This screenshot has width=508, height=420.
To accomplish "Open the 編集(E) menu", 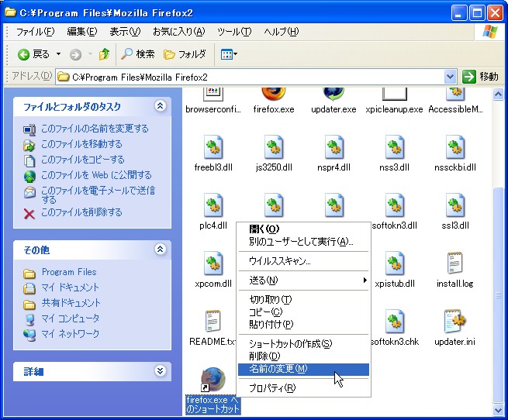I will pyautogui.click(x=82, y=32).
